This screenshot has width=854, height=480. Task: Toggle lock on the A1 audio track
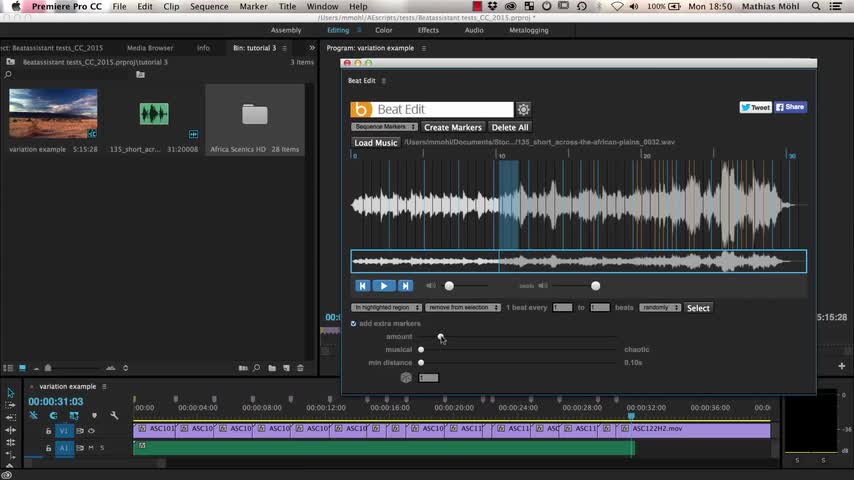tap(48, 448)
